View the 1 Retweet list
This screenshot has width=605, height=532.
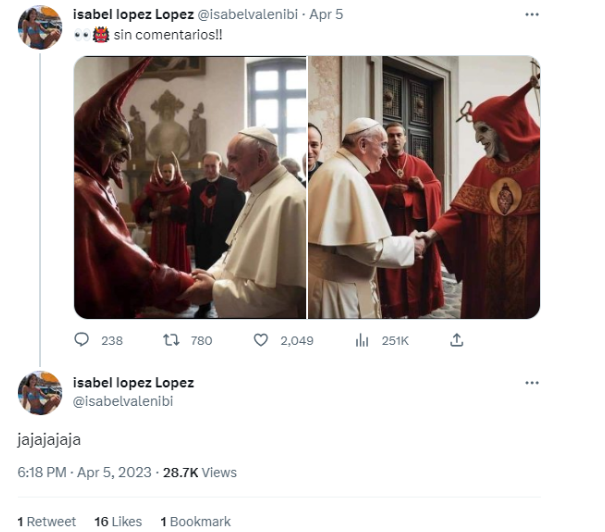coord(47,522)
